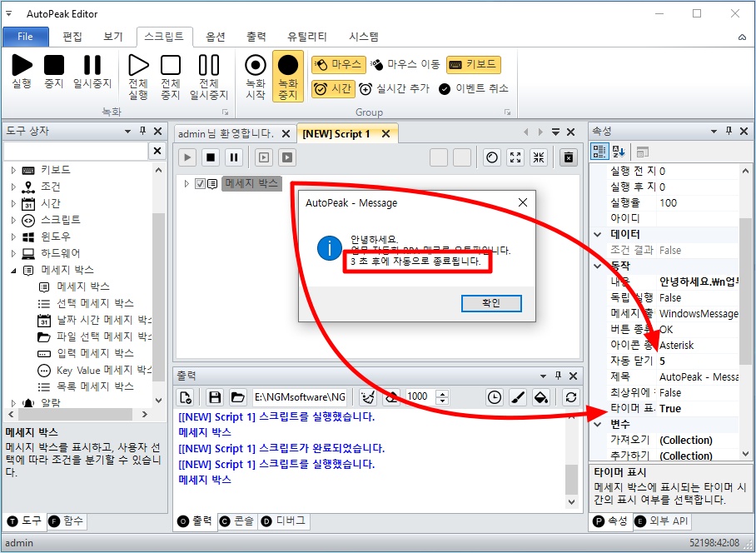Click 확인 in the AutoPeak Message dialog
Screen dimensions: 756x553
pyautogui.click(x=491, y=303)
